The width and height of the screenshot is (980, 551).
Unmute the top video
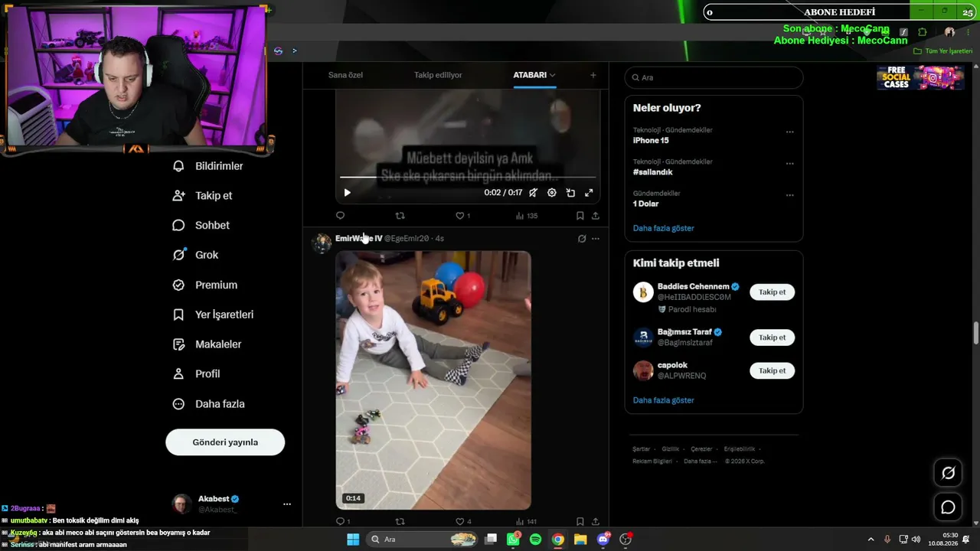533,193
